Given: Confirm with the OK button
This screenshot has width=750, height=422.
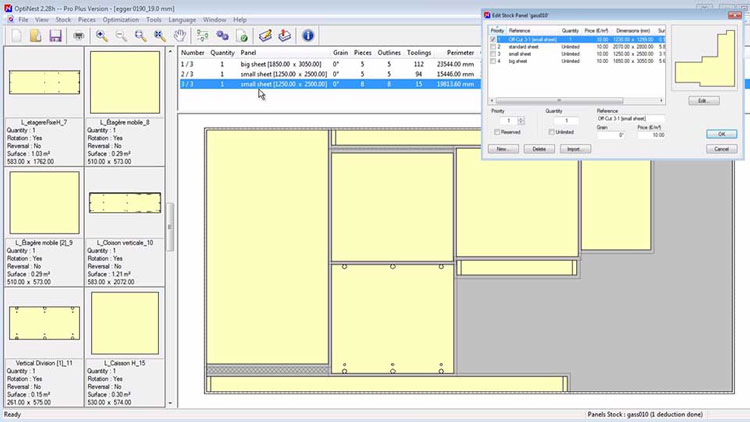Looking at the screenshot, I should (721, 134).
